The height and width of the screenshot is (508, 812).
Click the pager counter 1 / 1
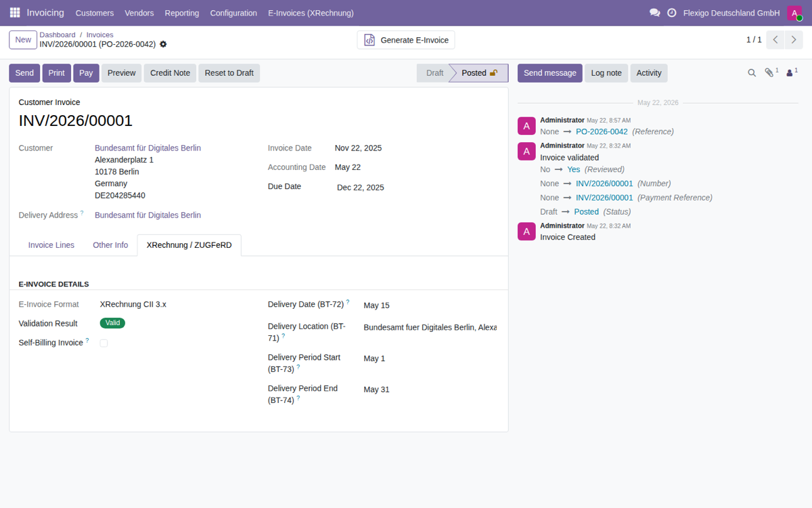[754, 40]
